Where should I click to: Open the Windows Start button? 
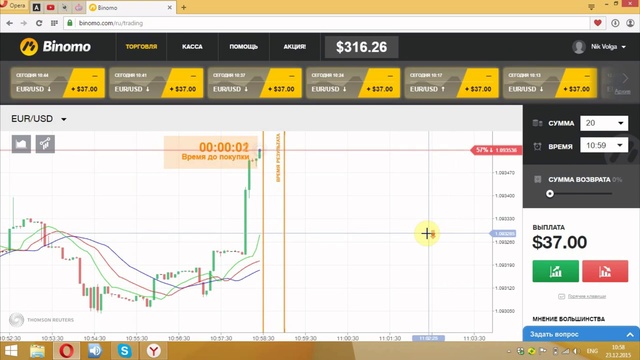pyautogui.click(x=11, y=351)
